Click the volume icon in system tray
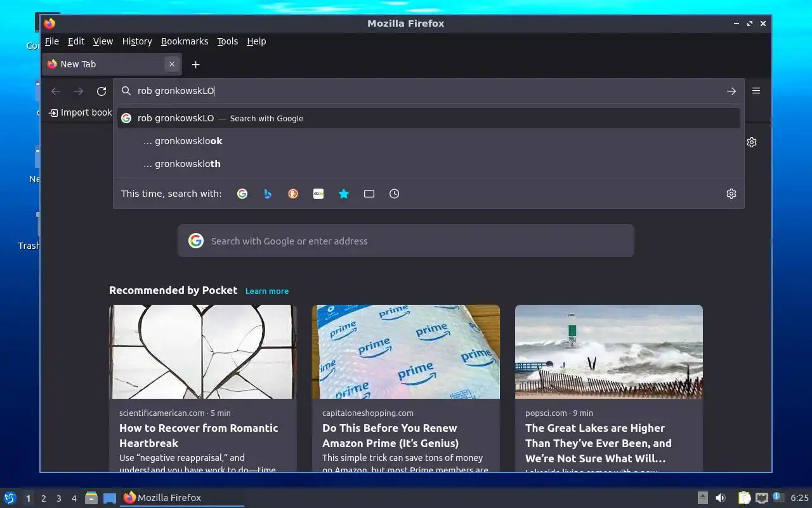Viewport: 812px width, 508px height. click(x=721, y=498)
